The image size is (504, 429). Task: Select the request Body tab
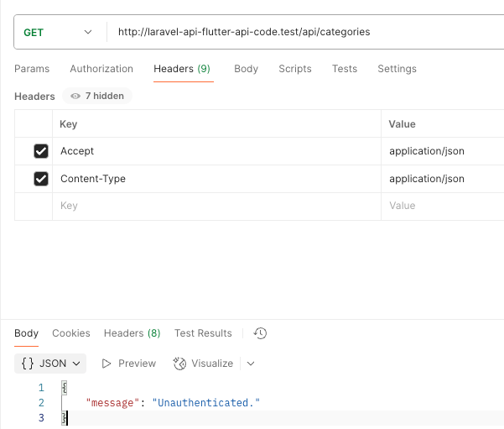coord(246,69)
